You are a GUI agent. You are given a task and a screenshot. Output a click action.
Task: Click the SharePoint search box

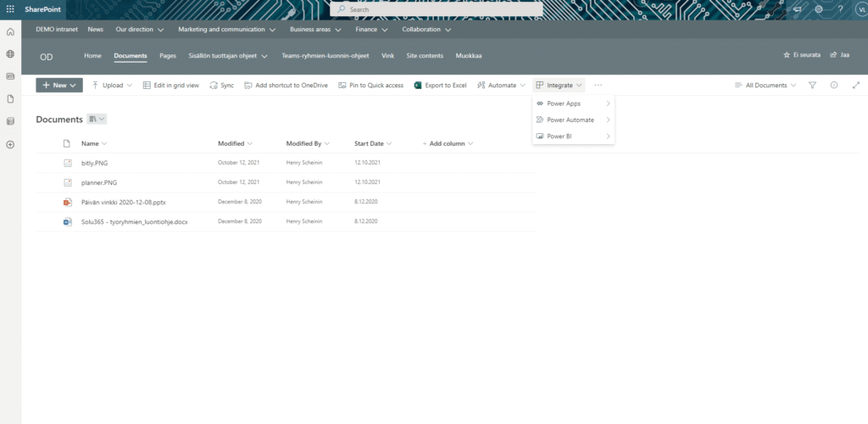436,9
